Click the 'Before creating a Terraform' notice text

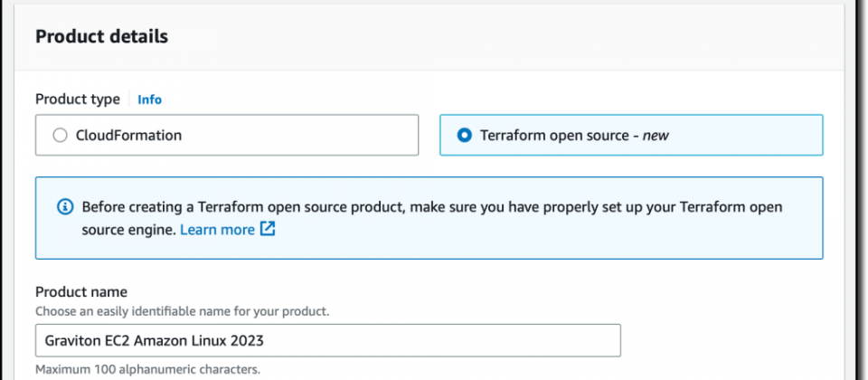point(432,218)
